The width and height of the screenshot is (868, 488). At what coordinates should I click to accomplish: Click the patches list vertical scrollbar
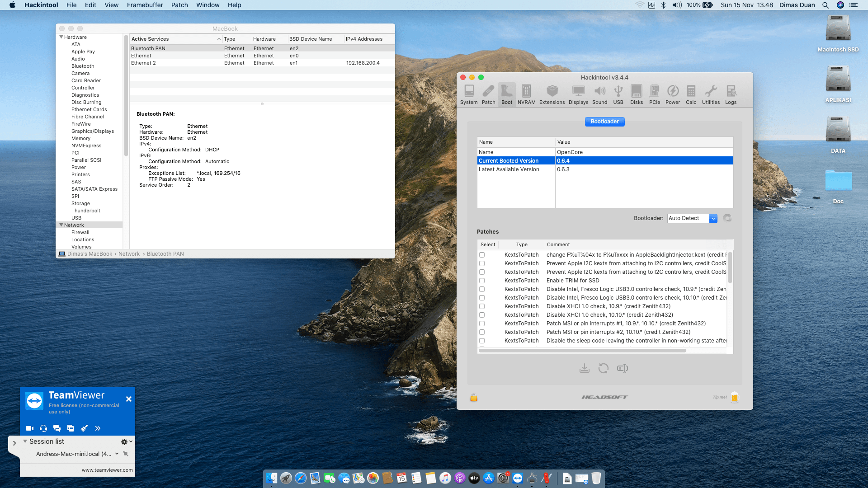[730, 267]
